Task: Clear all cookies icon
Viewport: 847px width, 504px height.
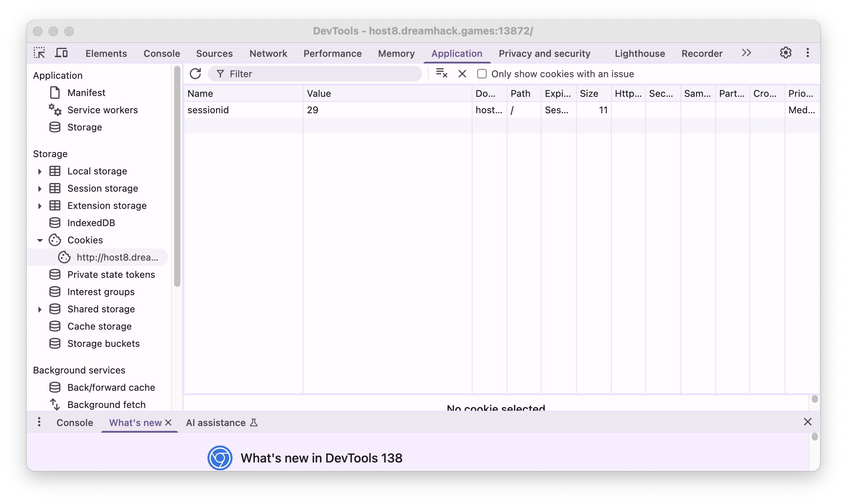Action: [442, 74]
